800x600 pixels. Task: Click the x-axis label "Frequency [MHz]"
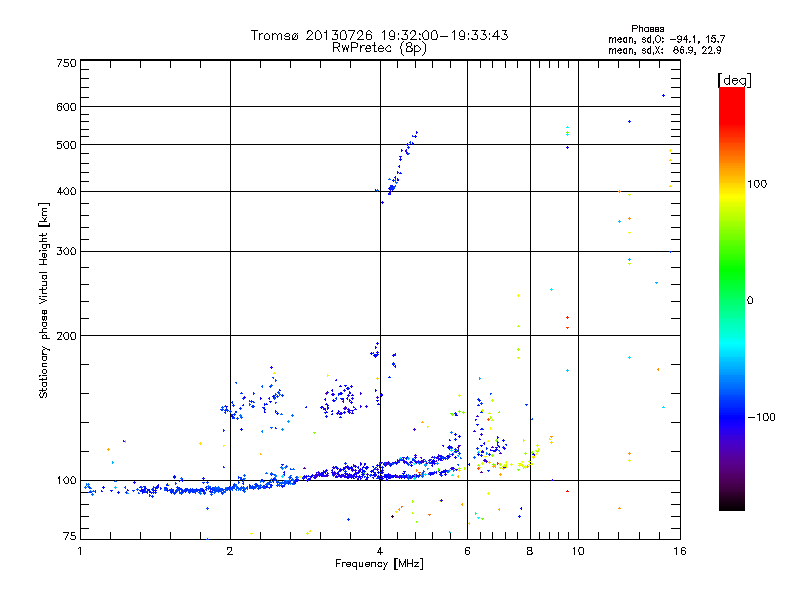379,564
